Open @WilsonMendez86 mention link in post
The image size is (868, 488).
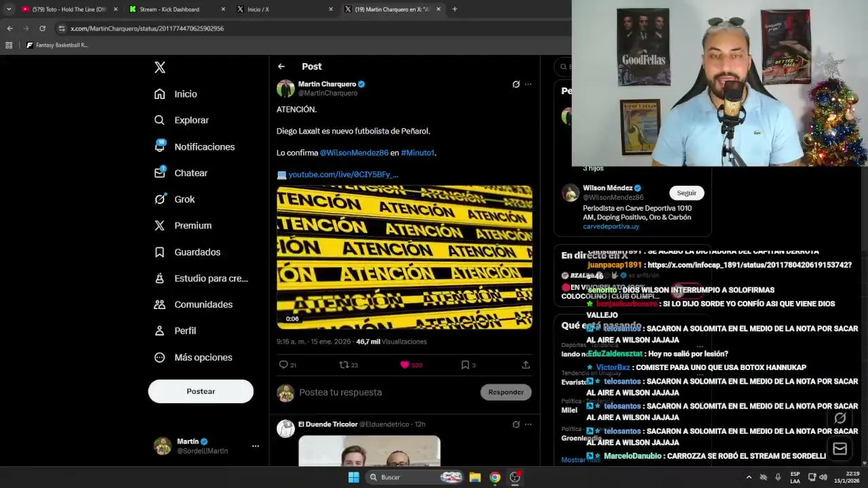[354, 153]
